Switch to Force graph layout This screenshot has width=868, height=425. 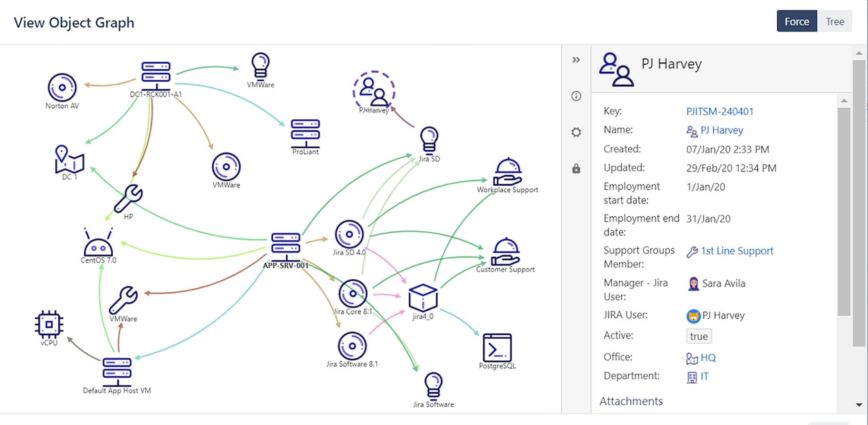point(797,21)
